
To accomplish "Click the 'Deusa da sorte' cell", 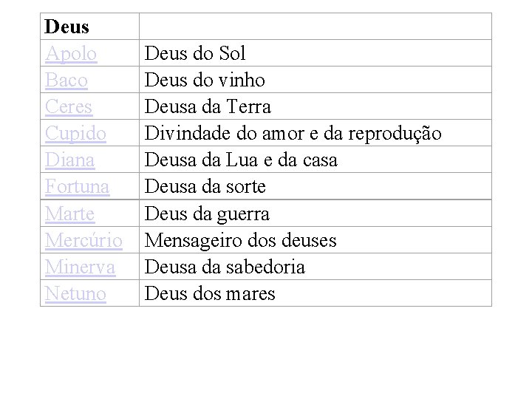I will click(x=205, y=186).
